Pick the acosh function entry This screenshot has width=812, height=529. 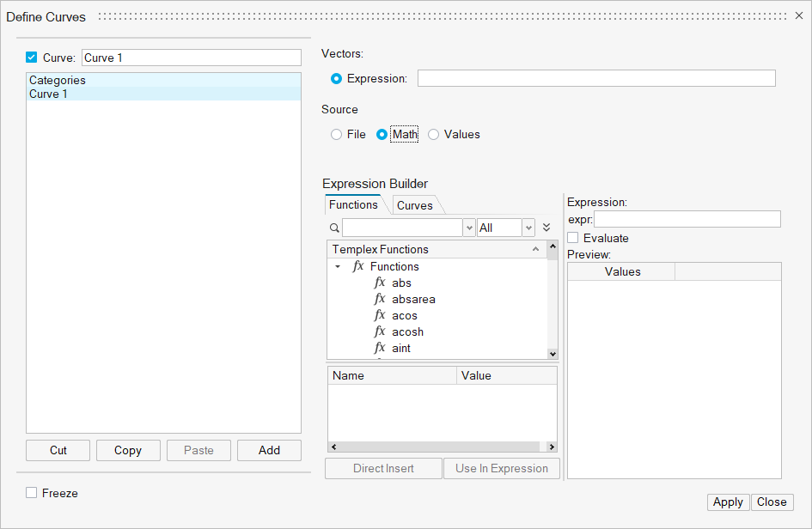pos(407,331)
